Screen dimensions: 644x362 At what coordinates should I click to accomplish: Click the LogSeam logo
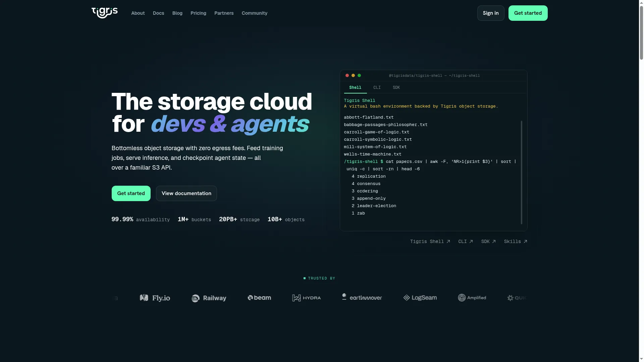pos(420,298)
